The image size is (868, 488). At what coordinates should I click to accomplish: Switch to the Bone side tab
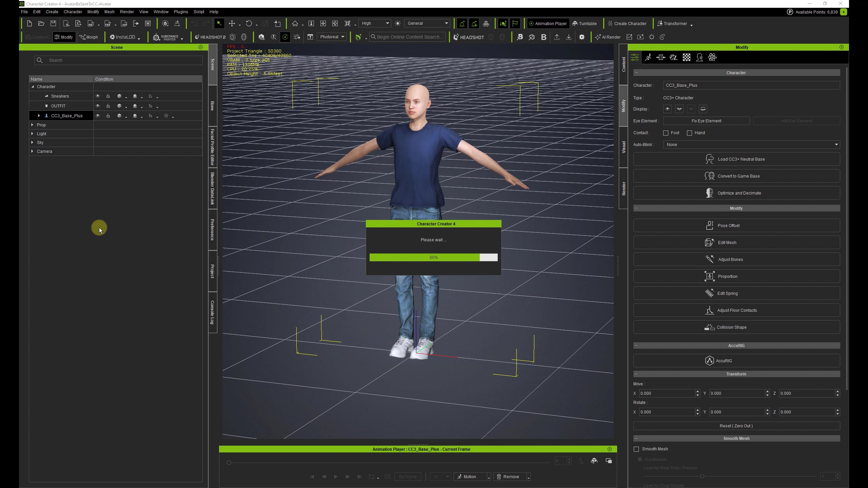[x=213, y=106]
